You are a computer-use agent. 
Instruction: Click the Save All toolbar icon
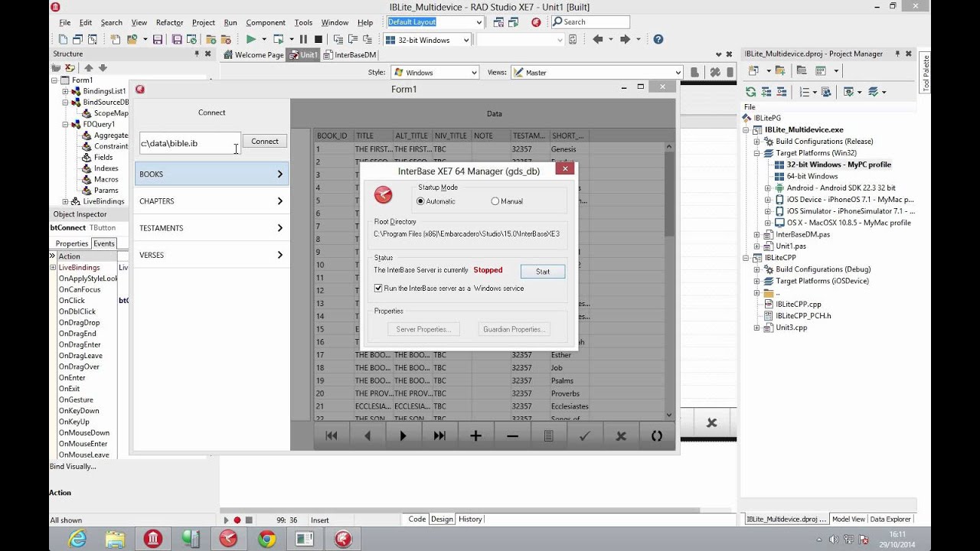(x=177, y=40)
